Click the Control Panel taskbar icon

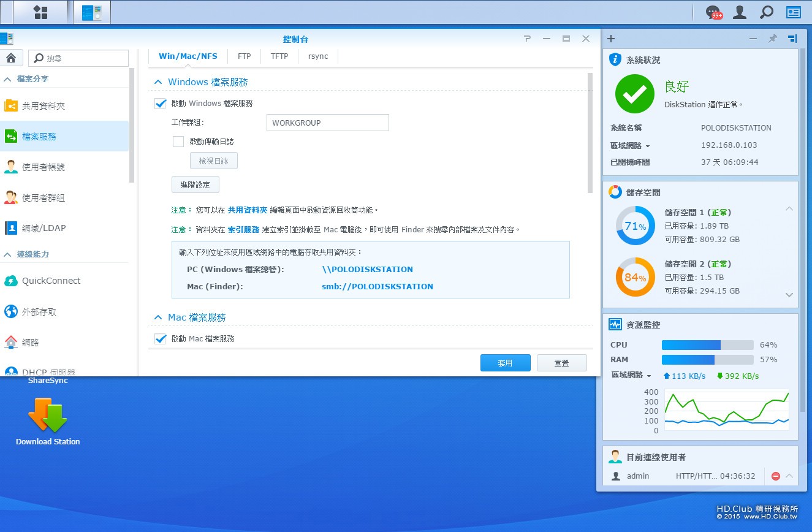92,12
